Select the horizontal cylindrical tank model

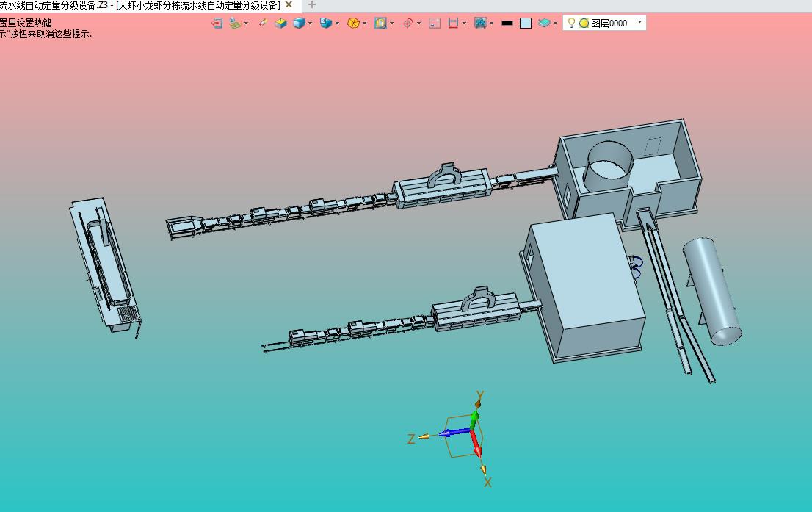tap(713, 291)
